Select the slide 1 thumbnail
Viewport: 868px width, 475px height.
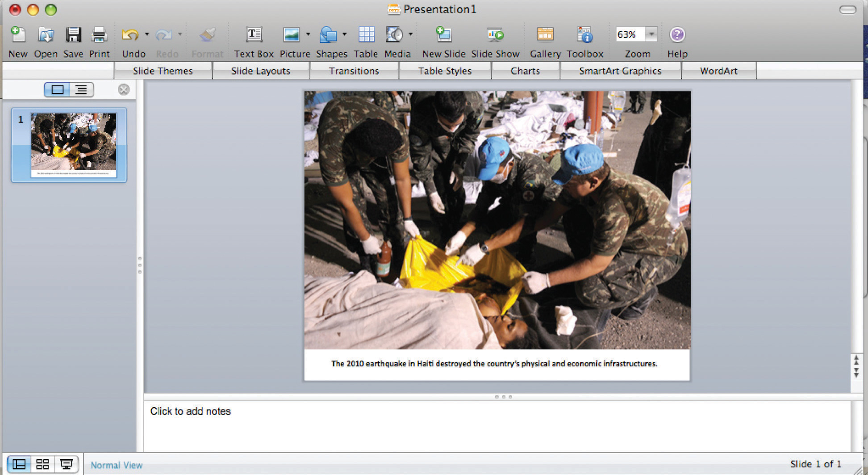point(73,145)
